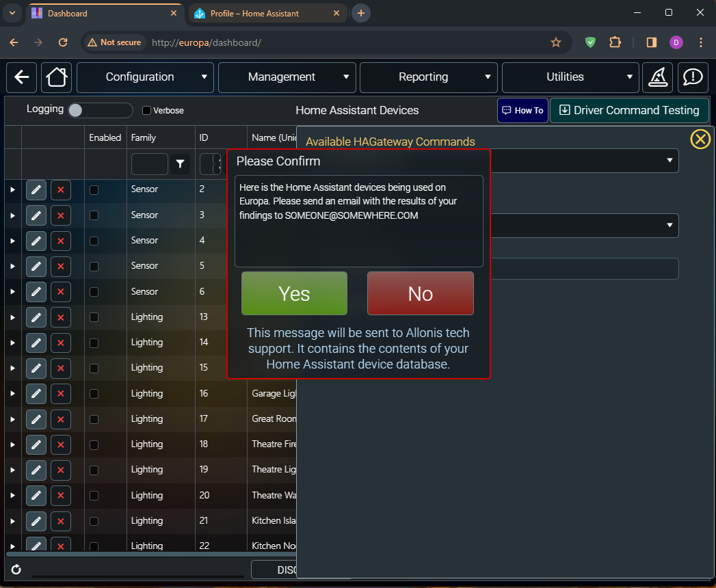Edit the Lighting row with ID 16

coord(36,394)
